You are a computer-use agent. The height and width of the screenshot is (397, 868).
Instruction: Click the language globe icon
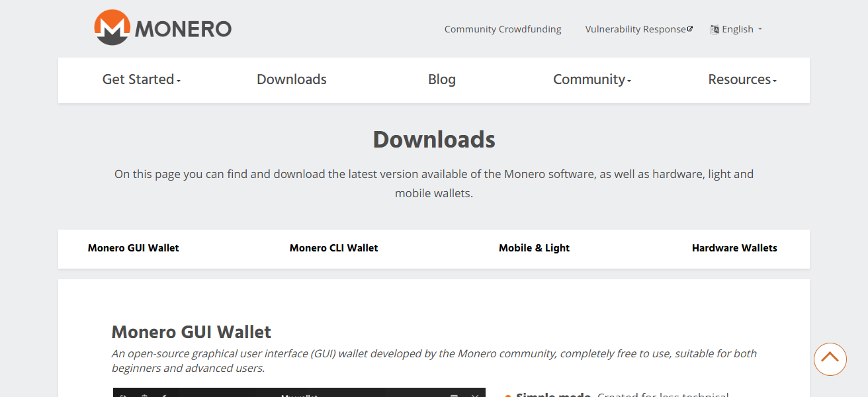[x=715, y=29]
